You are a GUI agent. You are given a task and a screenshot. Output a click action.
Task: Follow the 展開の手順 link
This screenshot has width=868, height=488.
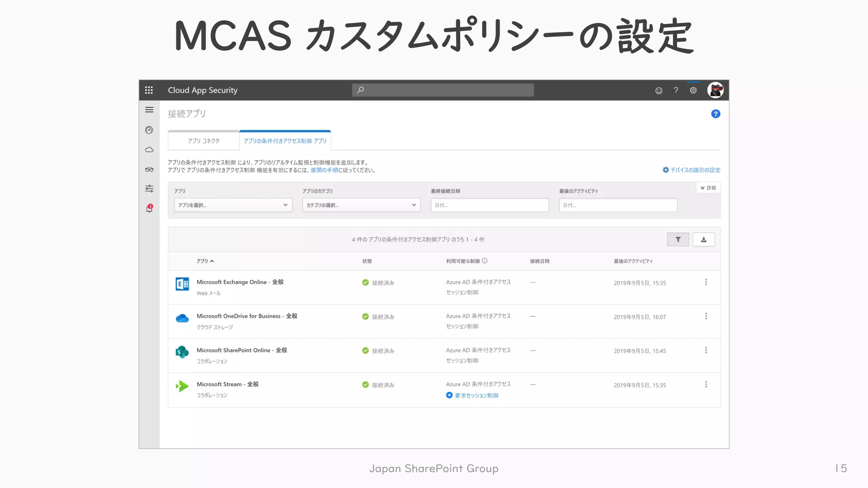click(x=324, y=170)
